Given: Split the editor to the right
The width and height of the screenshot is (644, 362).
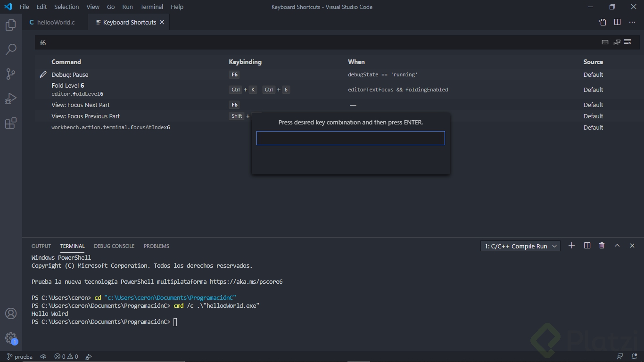Looking at the screenshot, I should point(617,22).
